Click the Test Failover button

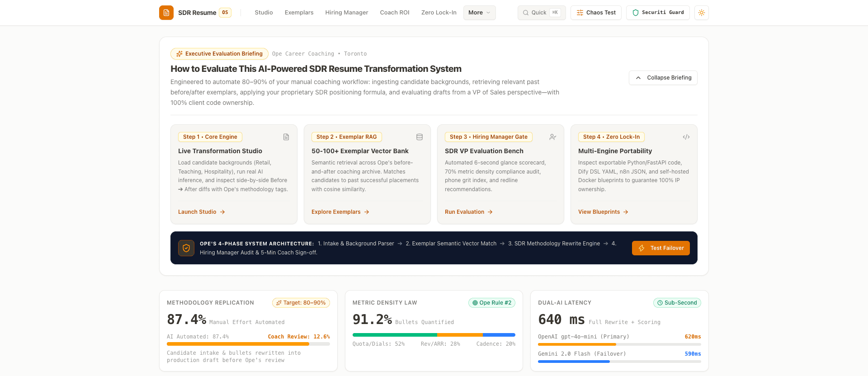click(661, 248)
